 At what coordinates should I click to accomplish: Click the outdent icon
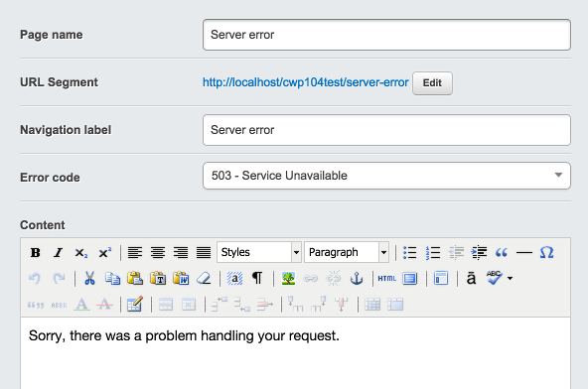456,253
